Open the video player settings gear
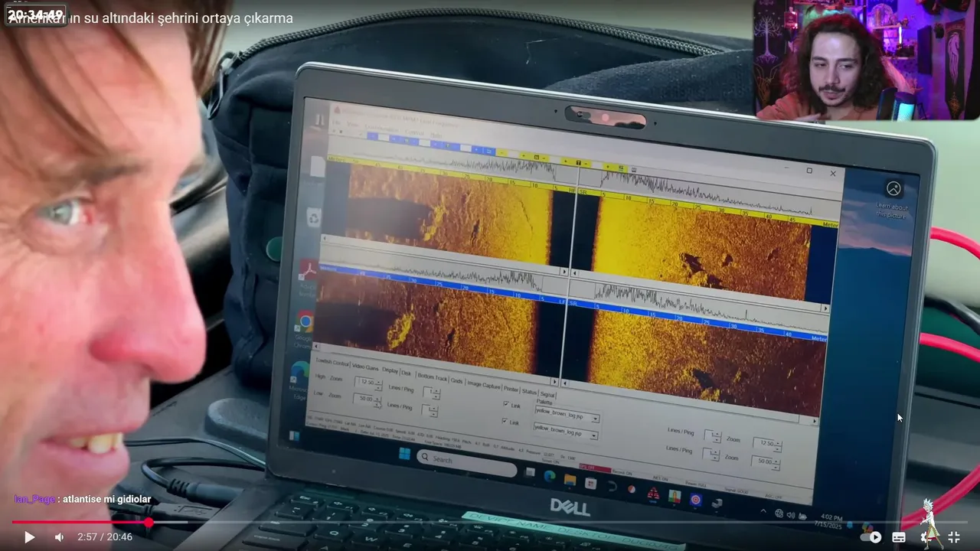The image size is (980, 551). (x=926, y=537)
